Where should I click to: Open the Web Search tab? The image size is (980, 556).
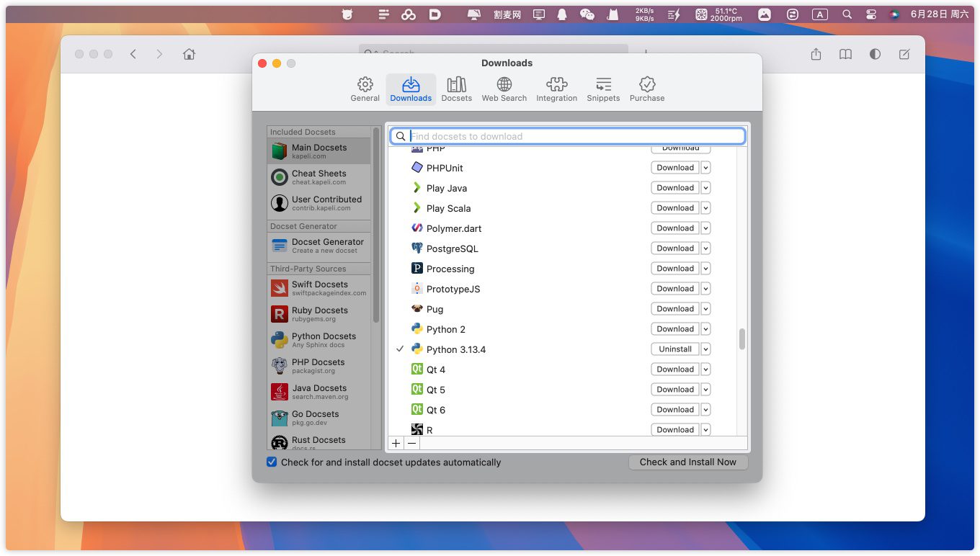(504, 89)
